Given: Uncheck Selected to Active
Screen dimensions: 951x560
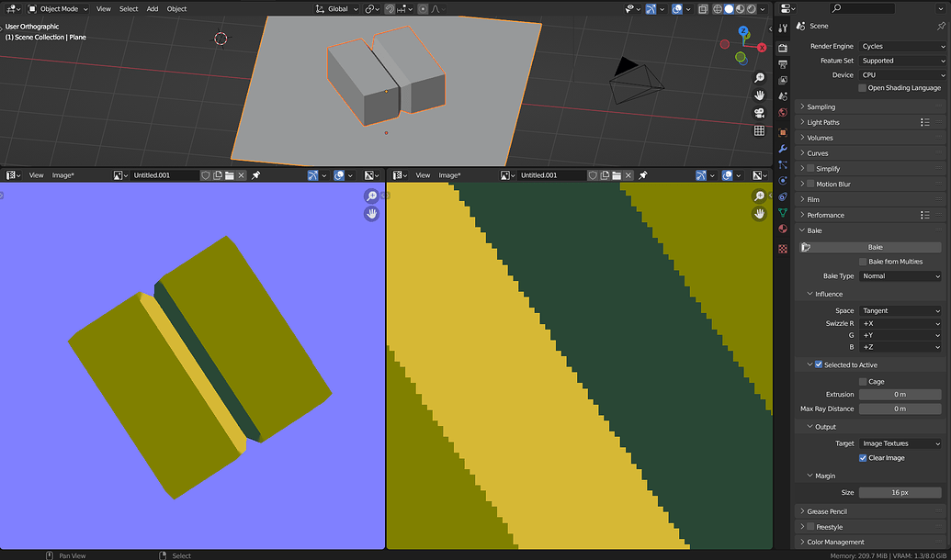Looking at the screenshot, I should click(x=819, y=364).
